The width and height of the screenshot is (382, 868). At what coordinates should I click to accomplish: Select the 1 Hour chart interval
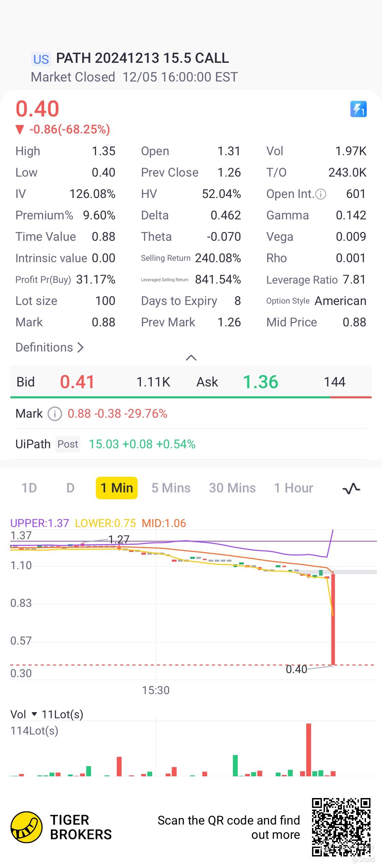(x=293, y=488)
